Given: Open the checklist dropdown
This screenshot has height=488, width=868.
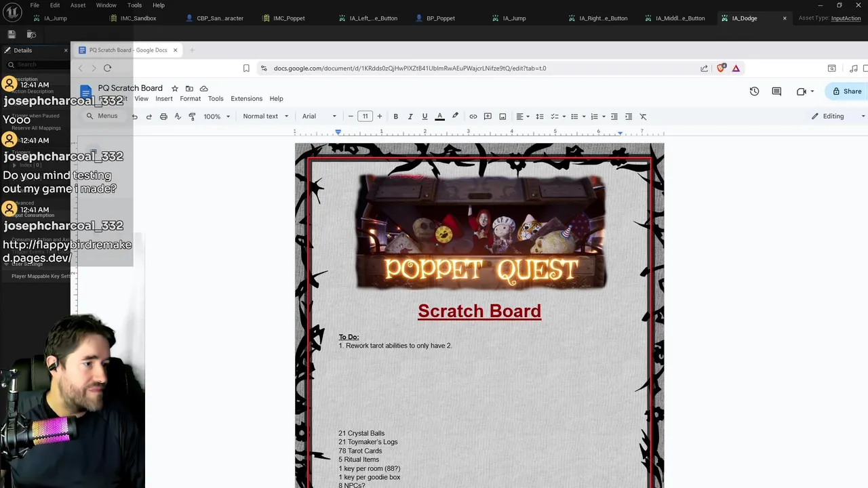Looking at the screenshot, I should tap(558, 117).
